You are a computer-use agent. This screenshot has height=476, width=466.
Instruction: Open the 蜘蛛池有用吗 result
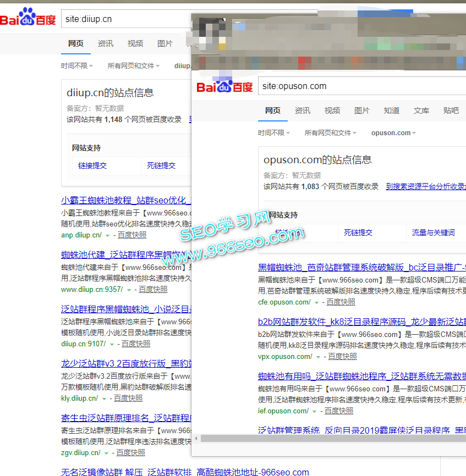[x=362, y=376]
